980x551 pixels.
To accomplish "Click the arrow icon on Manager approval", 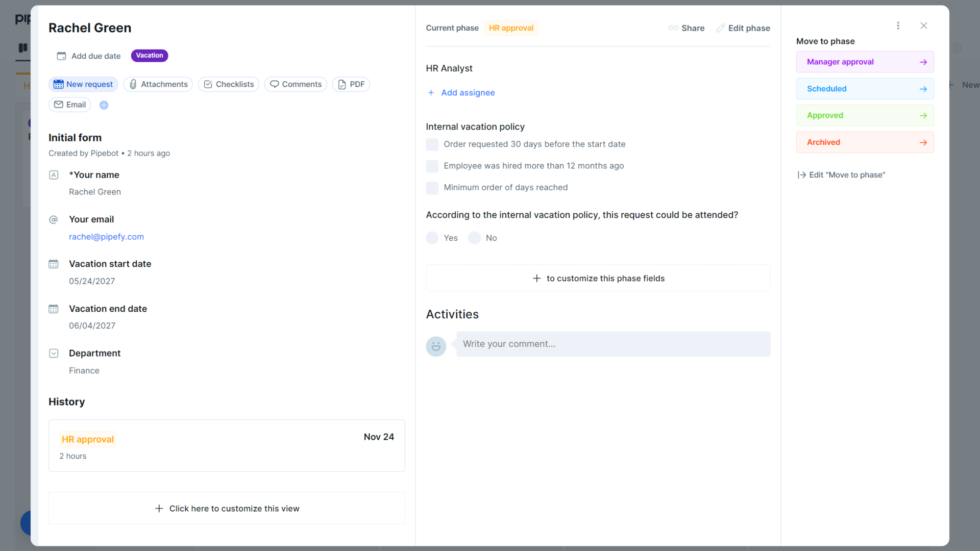I will (923, 62).
